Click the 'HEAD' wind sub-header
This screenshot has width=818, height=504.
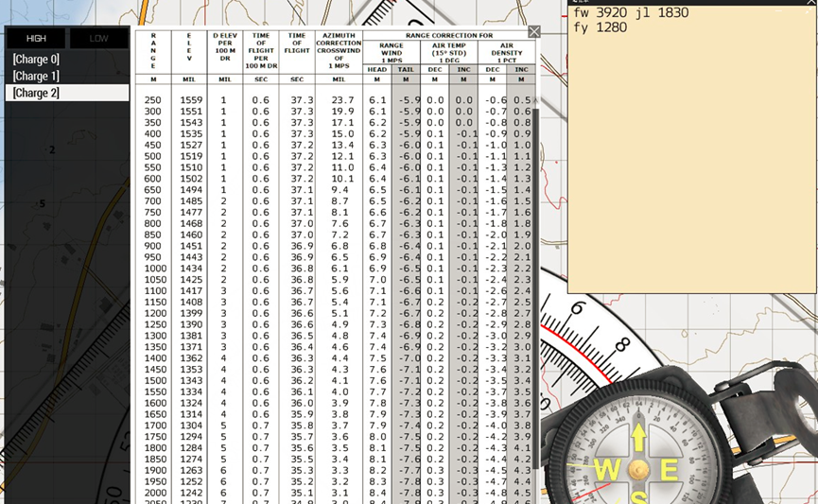pos(376,69)
